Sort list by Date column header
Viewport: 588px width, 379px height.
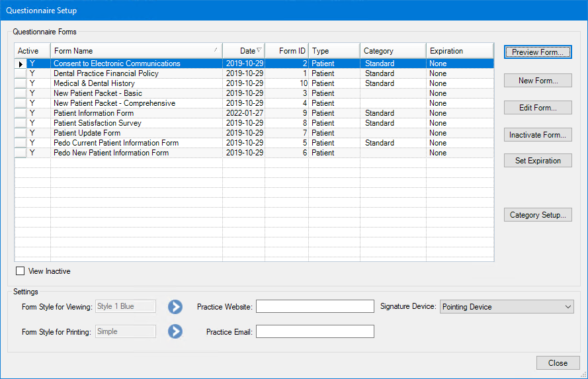click(243, 51)
